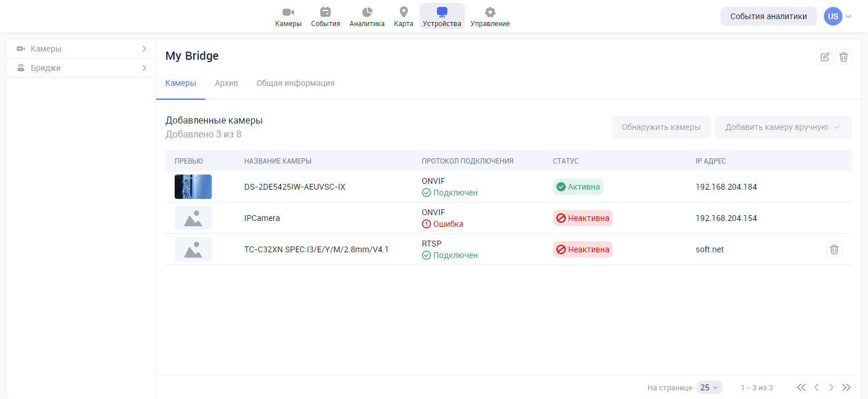
Task: Switch to the Архив tab
Action: click(226, 83)
